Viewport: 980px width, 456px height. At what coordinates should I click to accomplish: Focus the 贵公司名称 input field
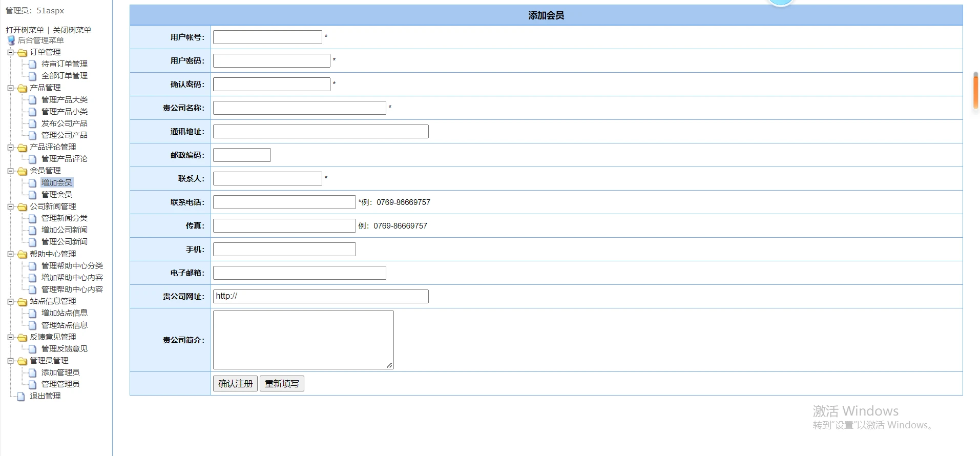click(300, 108)
